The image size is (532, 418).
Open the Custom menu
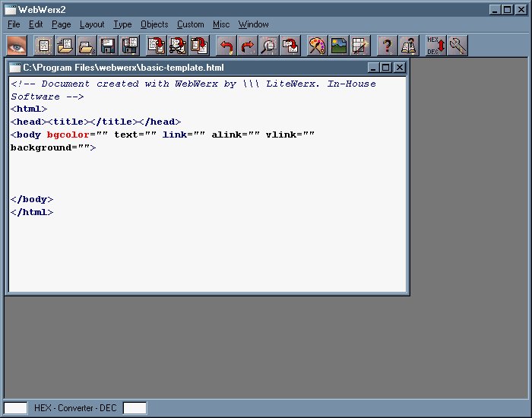(190, 24)
